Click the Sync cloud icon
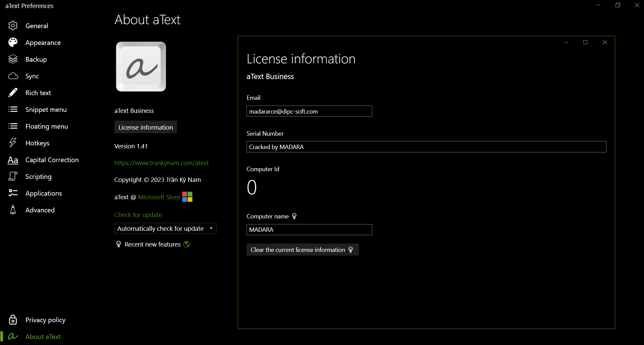 coord(13,76)
